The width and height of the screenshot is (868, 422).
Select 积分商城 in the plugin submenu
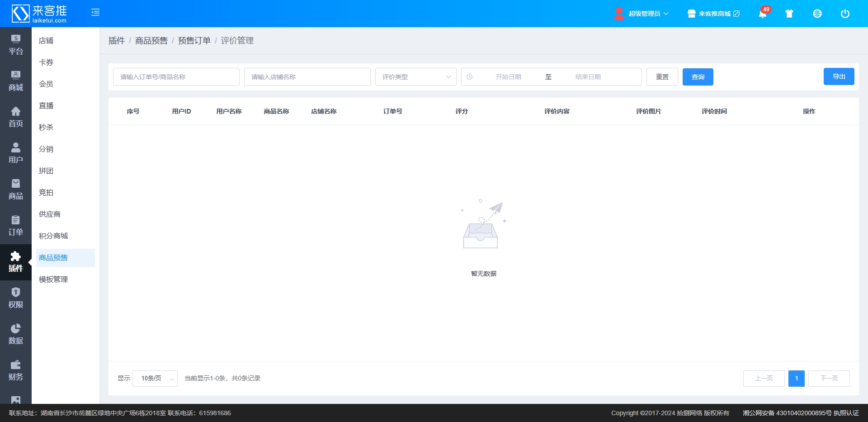(53, 236)
